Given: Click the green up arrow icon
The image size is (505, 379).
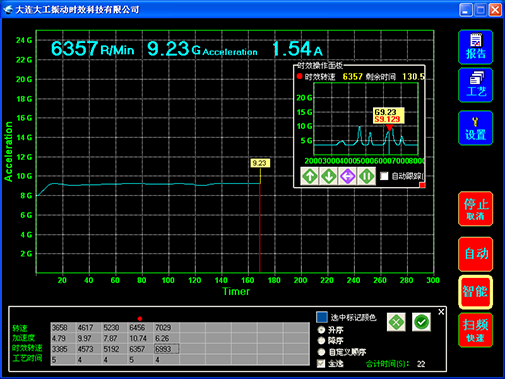Looking at the screenshot, I should [x=310, y=176].
